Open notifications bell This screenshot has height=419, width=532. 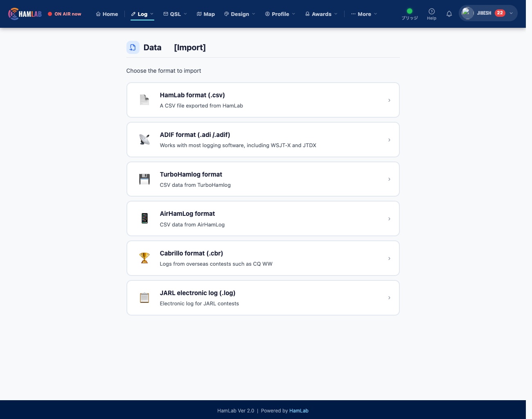449,14
